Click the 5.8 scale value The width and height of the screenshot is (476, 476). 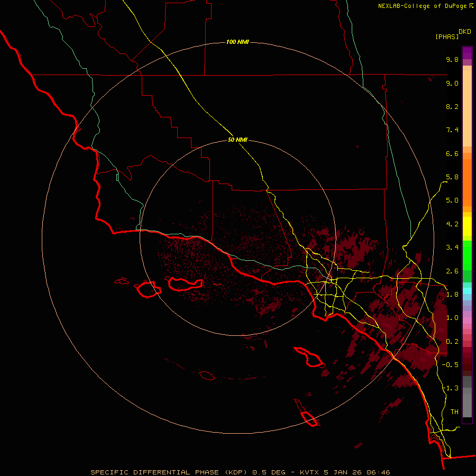click(452, 177)
